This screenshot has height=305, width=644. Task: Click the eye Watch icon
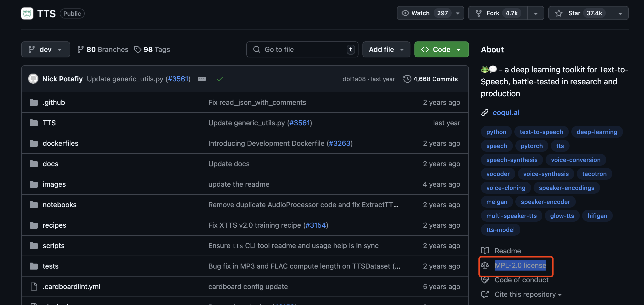coord(405,13)
